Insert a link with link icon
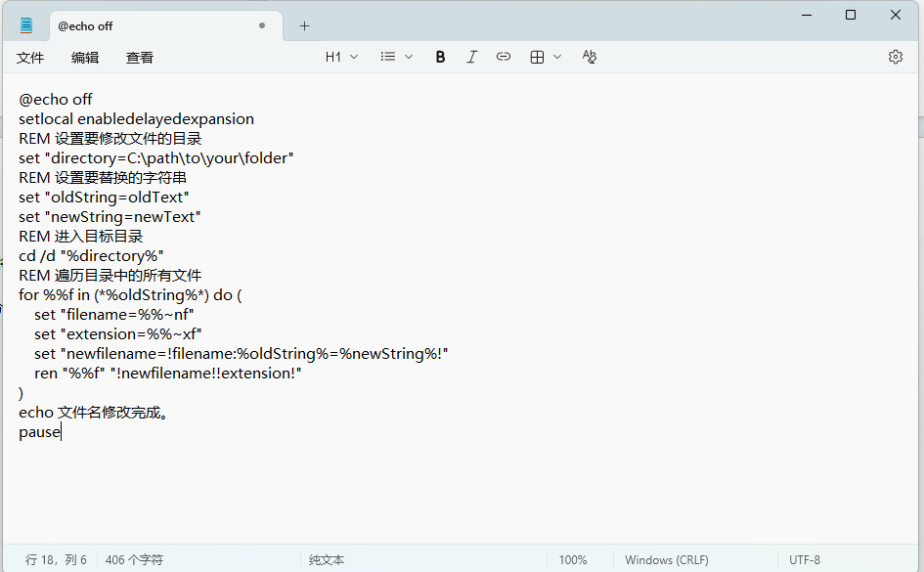The height and width of the screenshot is (572, 924). (x=504, y=57)
